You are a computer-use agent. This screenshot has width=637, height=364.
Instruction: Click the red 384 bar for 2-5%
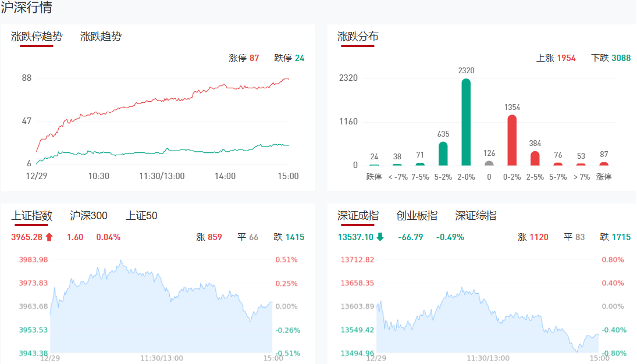coord(535,158)
